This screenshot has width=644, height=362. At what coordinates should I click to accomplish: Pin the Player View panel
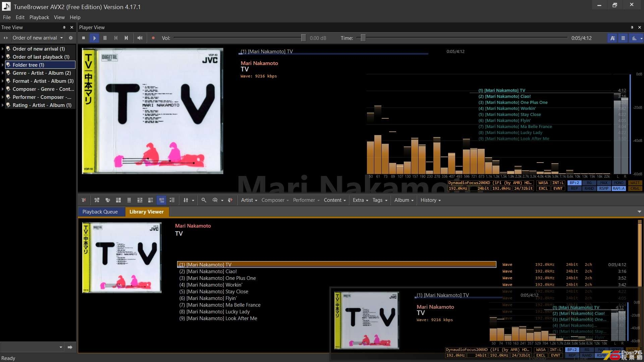pos(632,27)
